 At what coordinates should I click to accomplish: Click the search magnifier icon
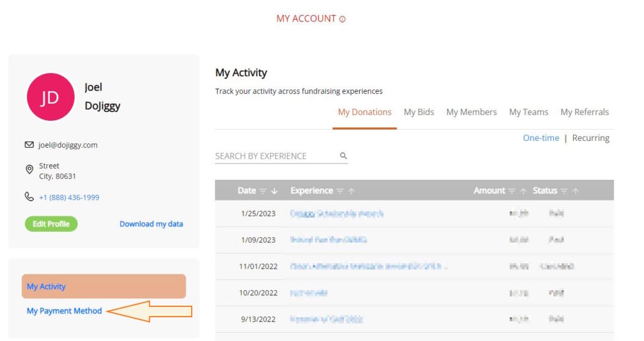(x=343, y=155)
